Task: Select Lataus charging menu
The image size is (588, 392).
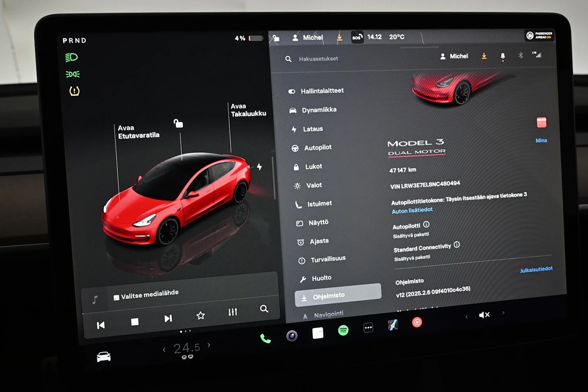Action: [307, 129]
